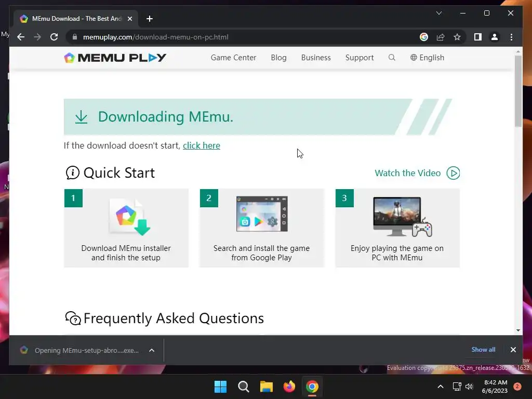Click the MEmu installer download image
This screenshot has height=399, width=532.
(130, 217)
